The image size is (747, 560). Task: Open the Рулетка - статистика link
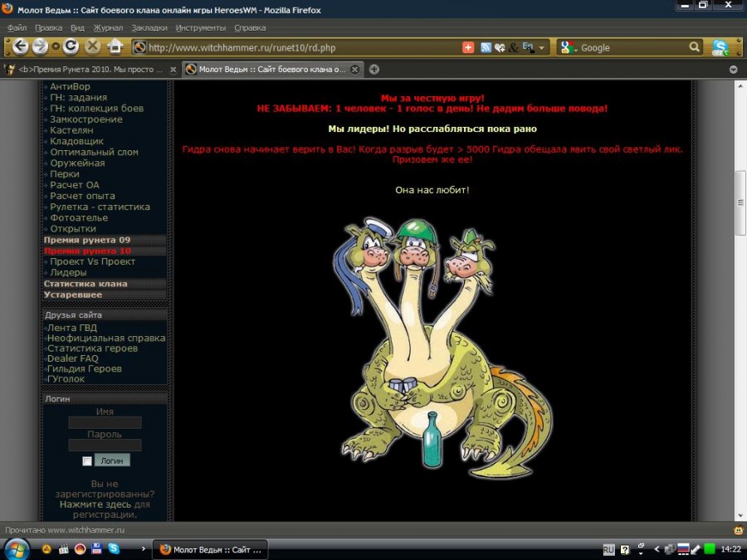coord(100,207)
